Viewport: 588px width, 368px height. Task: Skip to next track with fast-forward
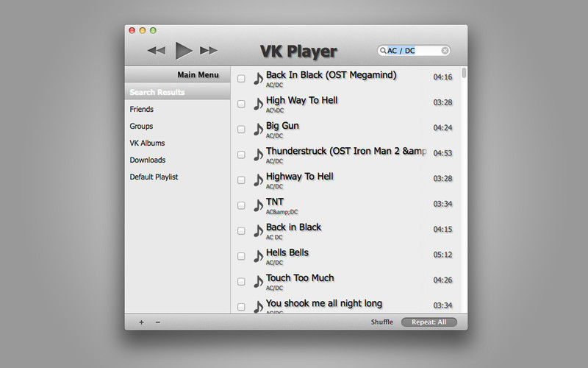click(209, 50)
